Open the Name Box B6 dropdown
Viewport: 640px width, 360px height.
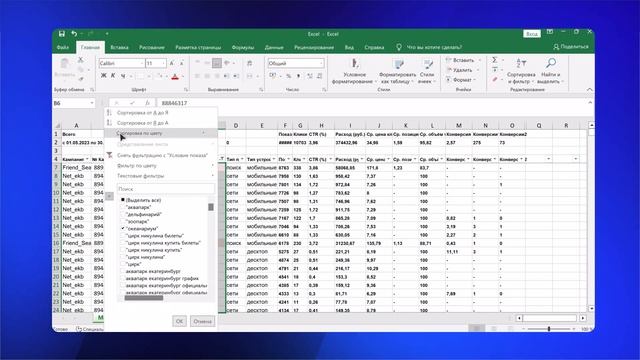click(92, 103)
